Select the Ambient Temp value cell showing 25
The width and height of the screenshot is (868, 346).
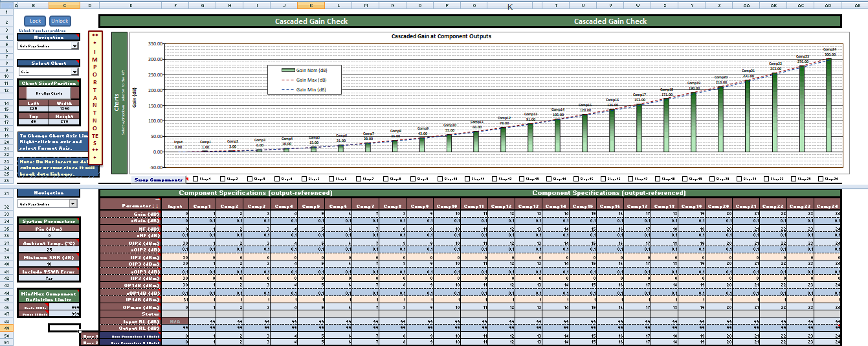(49, 249)
